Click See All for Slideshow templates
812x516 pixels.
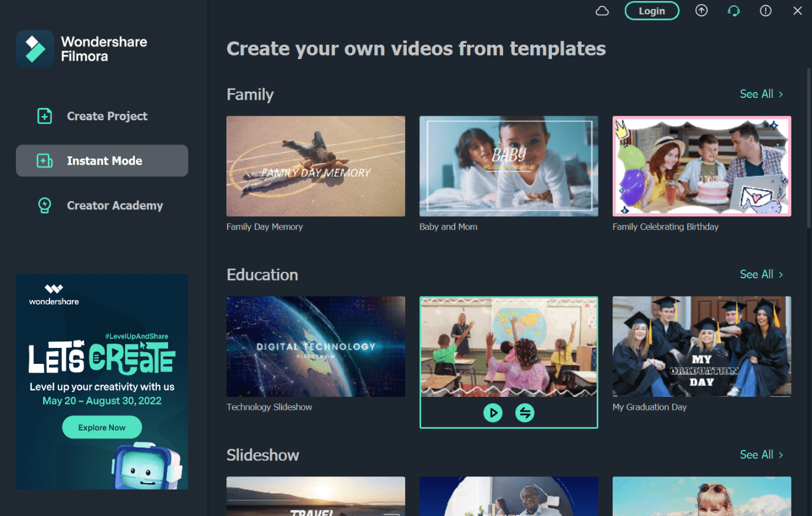pyautogui.click(x=756, y=455)
